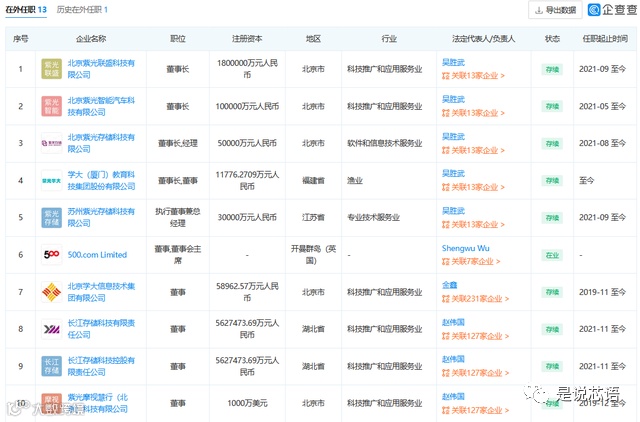Open the 500.com Limited company link
The width and height of the screenshot is (640, 422).
[97, 255]
